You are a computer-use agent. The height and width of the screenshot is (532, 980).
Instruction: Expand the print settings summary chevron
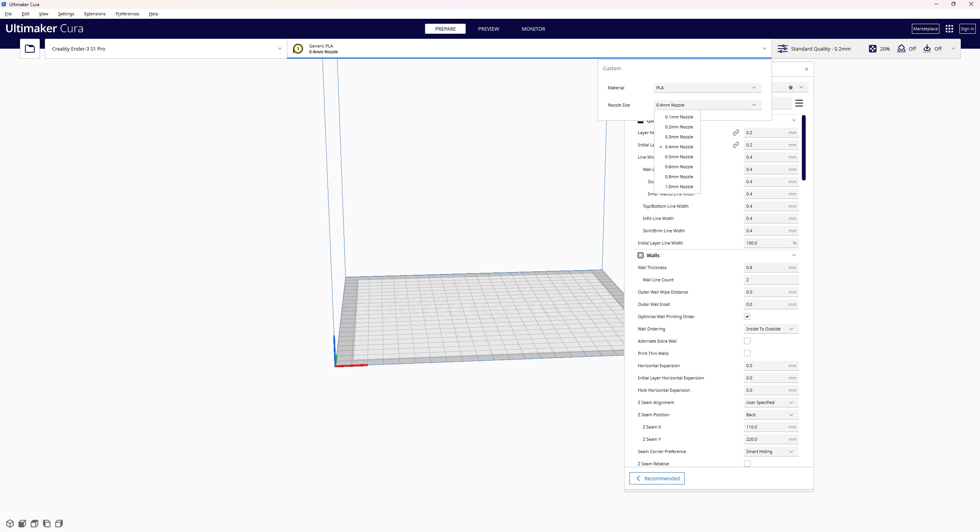953,49
